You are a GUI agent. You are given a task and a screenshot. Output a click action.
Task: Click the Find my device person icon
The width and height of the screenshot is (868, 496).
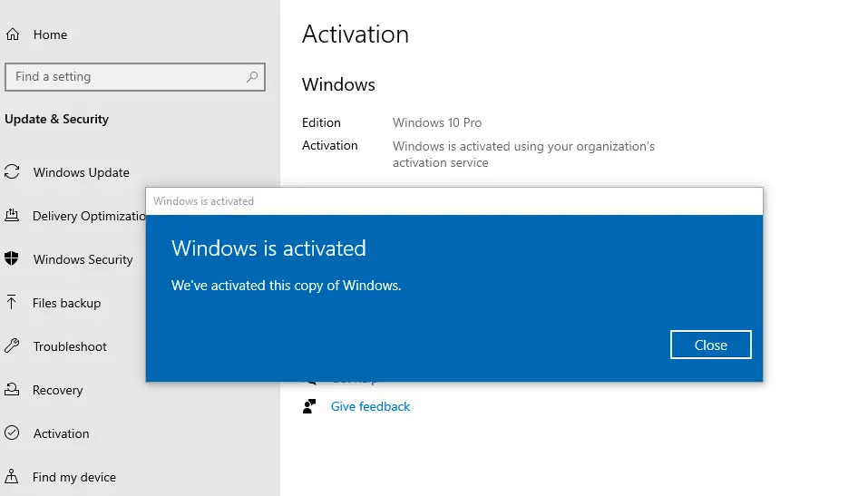point(12,476)
